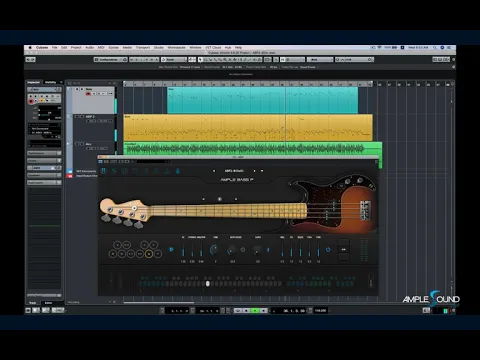Viewport: 480px width, 360px height.
Task: Select the bottom-left articulation circle
Action: tap(113, 254)
